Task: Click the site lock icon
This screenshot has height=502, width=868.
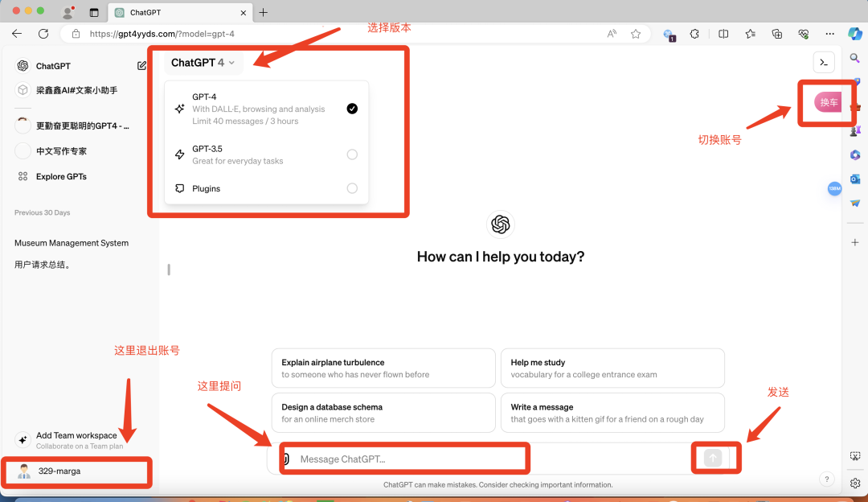Action: coord(76,34)
